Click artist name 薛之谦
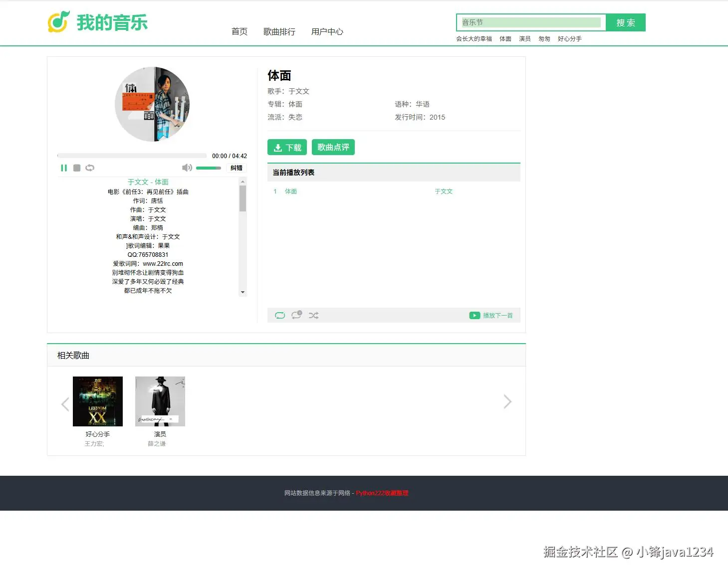 157,444
